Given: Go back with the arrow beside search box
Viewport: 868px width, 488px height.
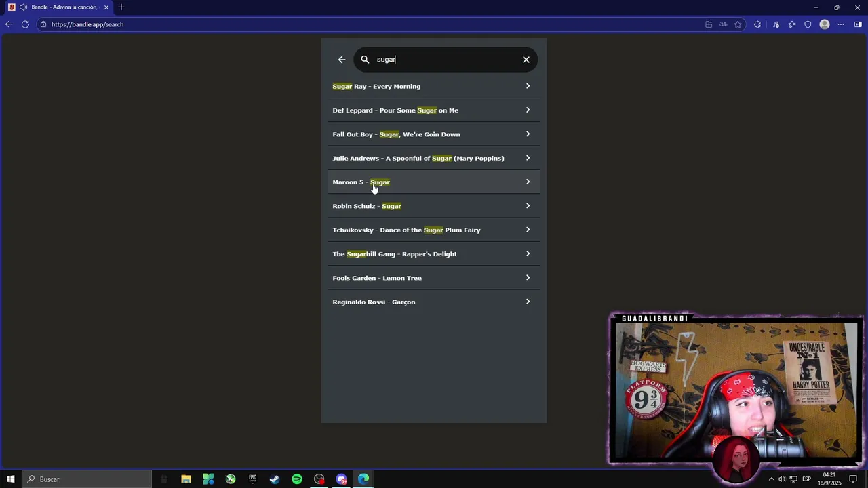Looking at the screenshot, I should (x=342, y=60).
